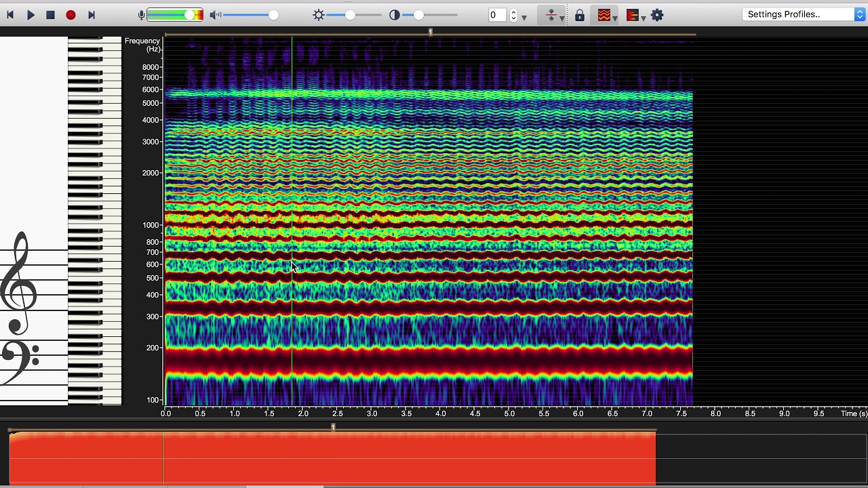Start recording with the red record button
Screen dimensions: 868x488
pyautogui.click(x=71, y=15)
